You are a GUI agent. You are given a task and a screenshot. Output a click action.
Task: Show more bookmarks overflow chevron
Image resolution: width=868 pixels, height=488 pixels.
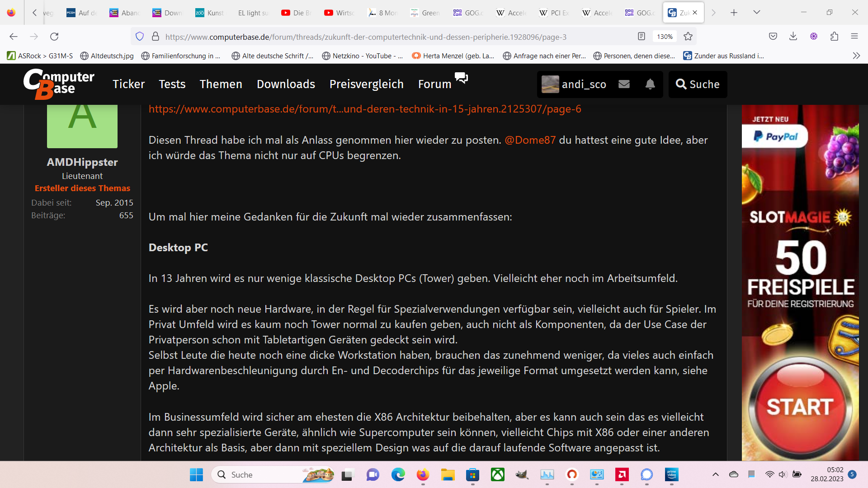click(x=856, y=56)
